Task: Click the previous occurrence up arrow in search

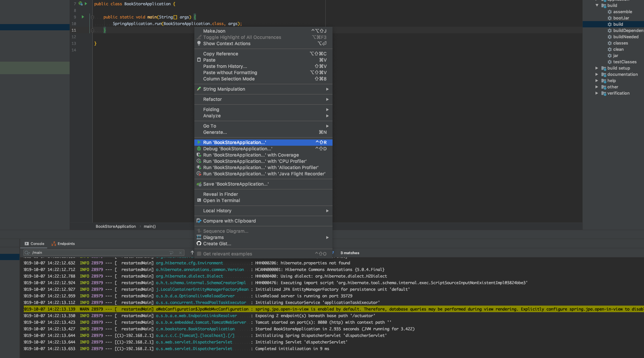Action: point(192,253)
